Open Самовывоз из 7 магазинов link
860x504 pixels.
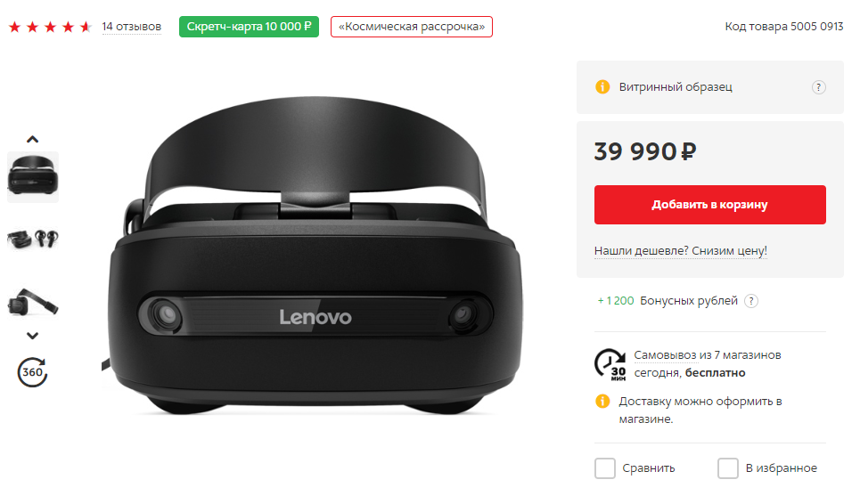pyautogui.click(x=708, y=355)
